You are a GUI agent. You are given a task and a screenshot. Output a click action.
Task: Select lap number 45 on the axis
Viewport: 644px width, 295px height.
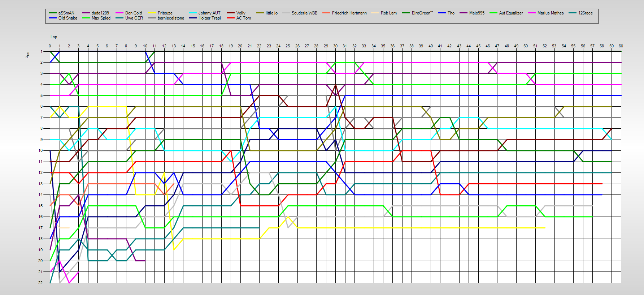478,46
